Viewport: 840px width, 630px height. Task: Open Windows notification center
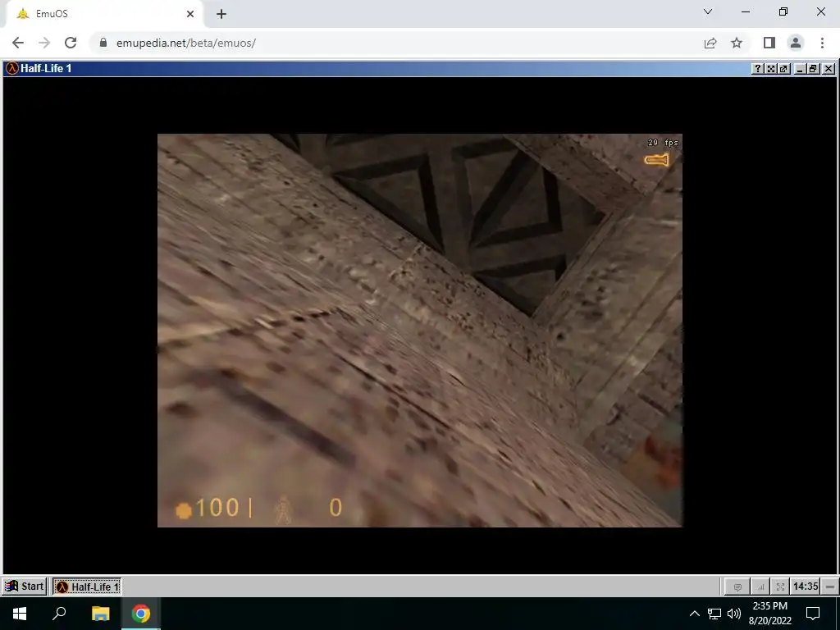(813, 614)
